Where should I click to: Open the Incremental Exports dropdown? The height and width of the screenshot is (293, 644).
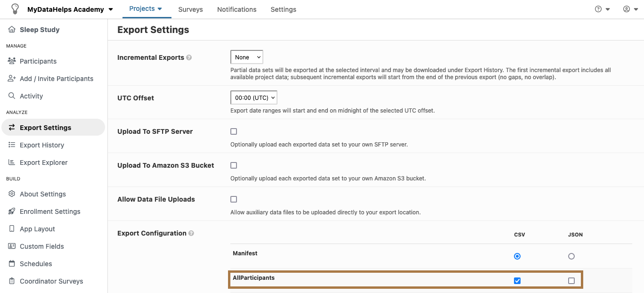coord(246,57)
